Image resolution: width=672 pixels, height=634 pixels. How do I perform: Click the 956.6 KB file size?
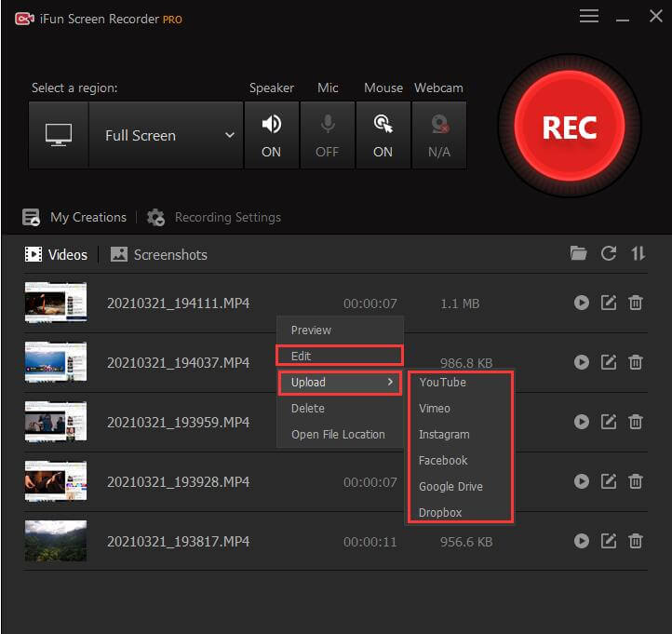pyautogui.click(x=466, y=542)
